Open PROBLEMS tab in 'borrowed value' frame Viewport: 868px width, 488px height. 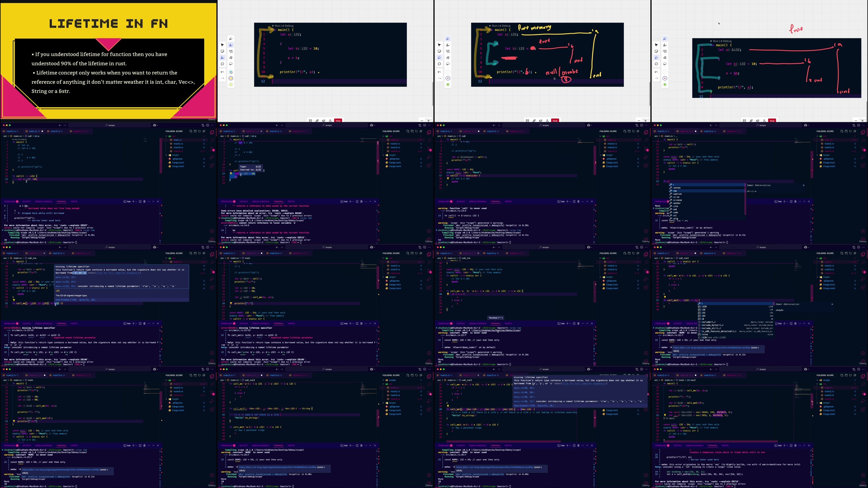coord(11,201)
